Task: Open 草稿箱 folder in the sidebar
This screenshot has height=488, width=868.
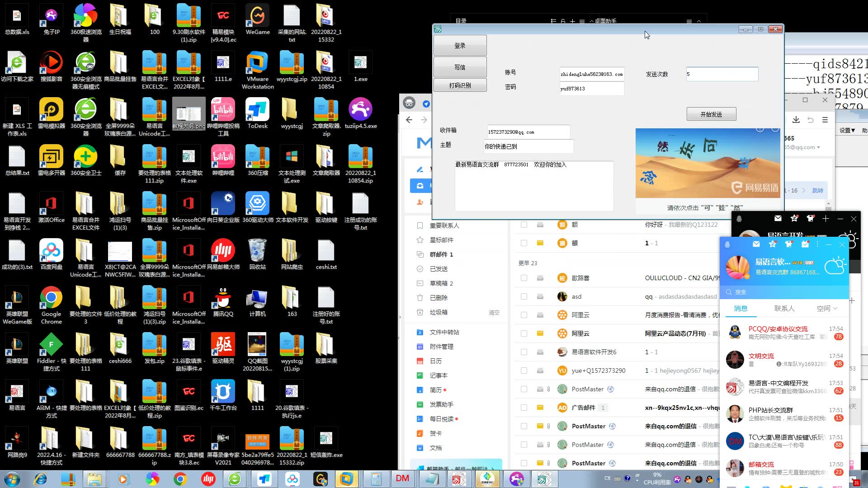Action: [x=441, y=283]
